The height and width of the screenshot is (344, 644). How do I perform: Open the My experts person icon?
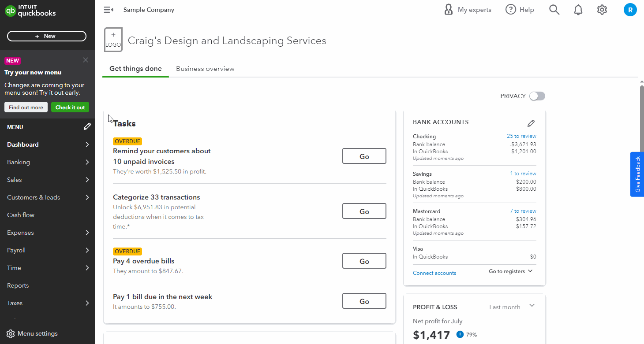449,10
